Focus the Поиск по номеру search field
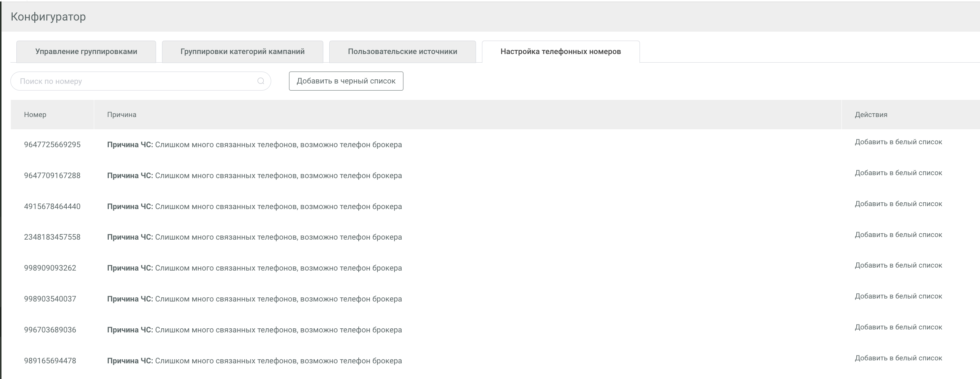The width and height of the screenshot is (980, 379). 133,81
